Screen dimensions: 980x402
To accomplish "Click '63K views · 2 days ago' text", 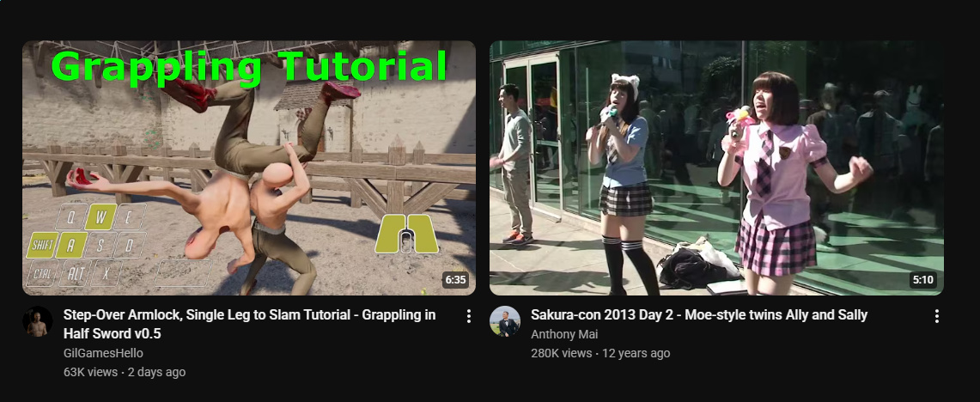I will pyautogui.click(x=125, y=372).
